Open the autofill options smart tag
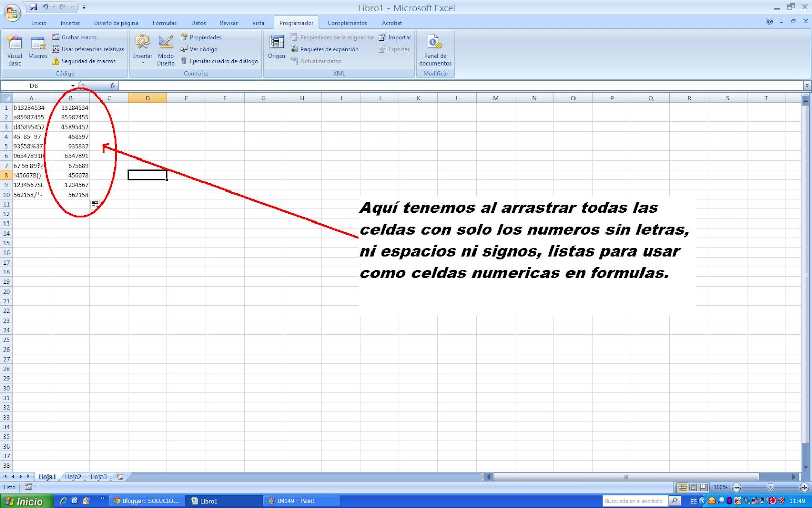The width and height of the screenshot is (812, 508). (95, 204)
